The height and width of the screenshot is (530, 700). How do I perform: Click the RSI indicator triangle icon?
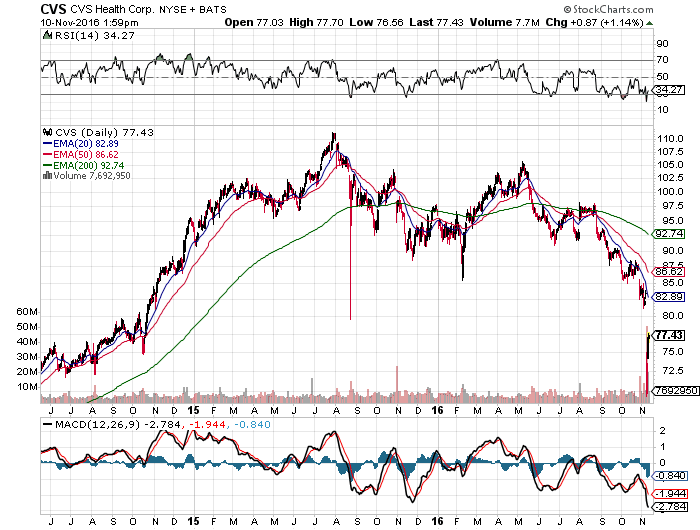click(x=47, y=35)
